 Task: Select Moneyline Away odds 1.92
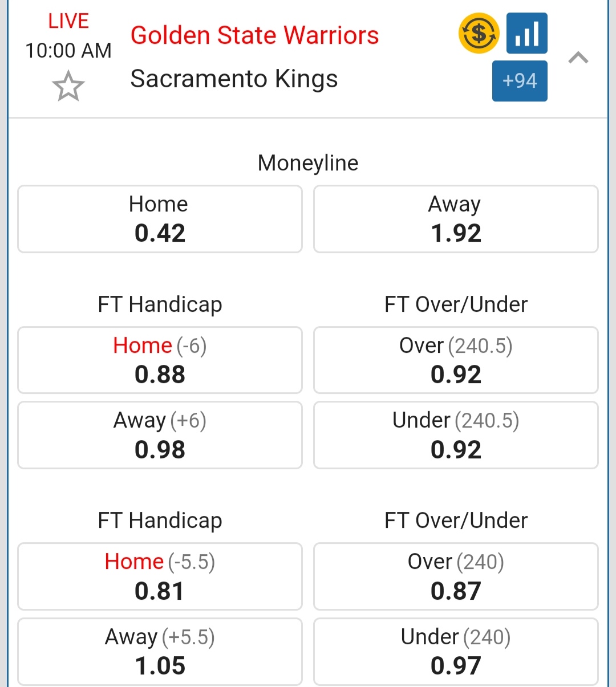(456, 219)
